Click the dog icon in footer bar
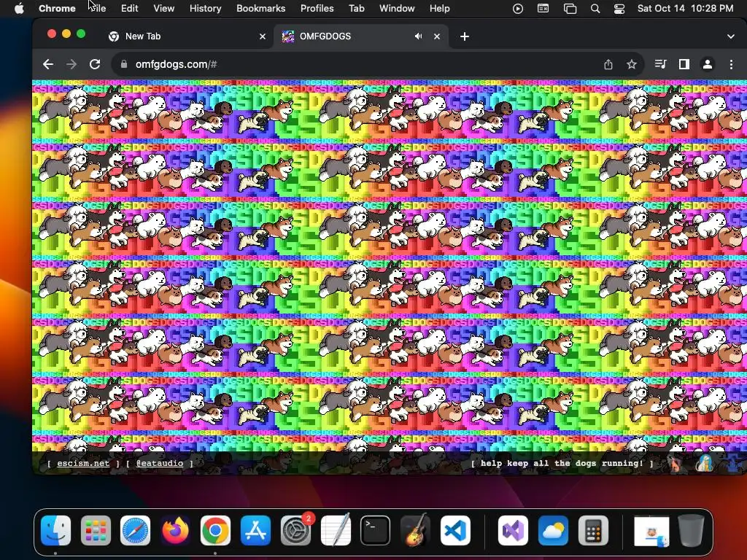Viewport: 747px width, 560px height. (676, 463)
